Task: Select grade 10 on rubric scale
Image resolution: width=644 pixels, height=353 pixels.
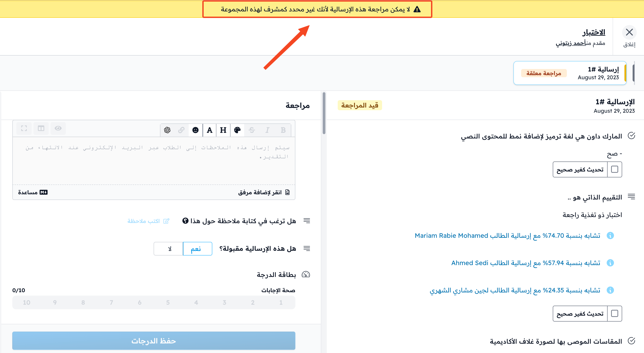Action: click(x=26, y=302)
